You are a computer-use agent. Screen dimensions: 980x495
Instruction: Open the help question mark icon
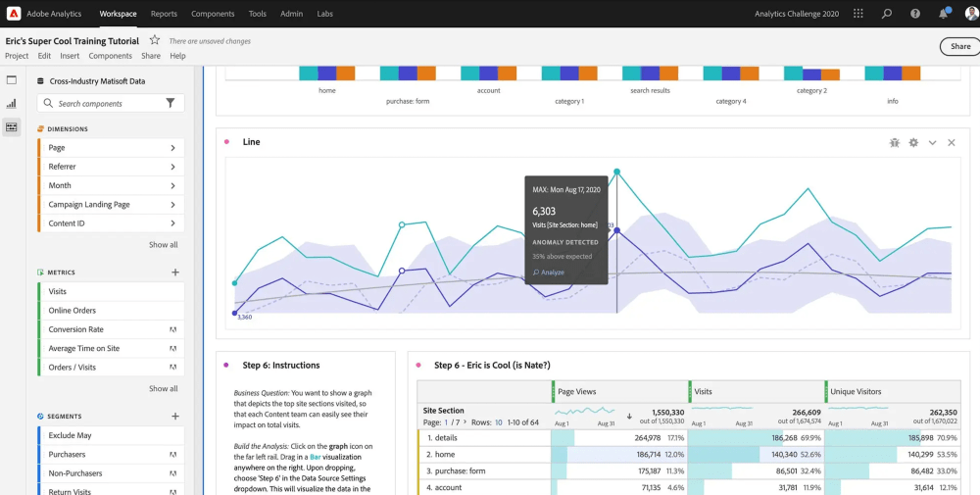[x=915, y=13]
